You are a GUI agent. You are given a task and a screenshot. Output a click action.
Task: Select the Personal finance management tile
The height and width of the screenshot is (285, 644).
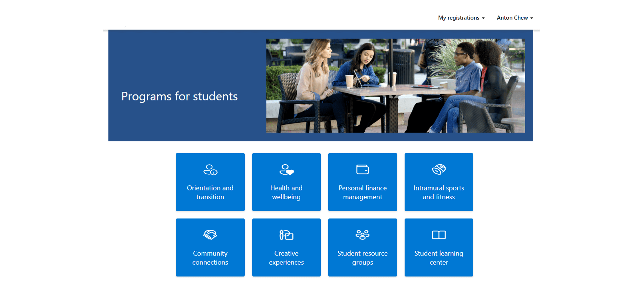coord(362,182)
